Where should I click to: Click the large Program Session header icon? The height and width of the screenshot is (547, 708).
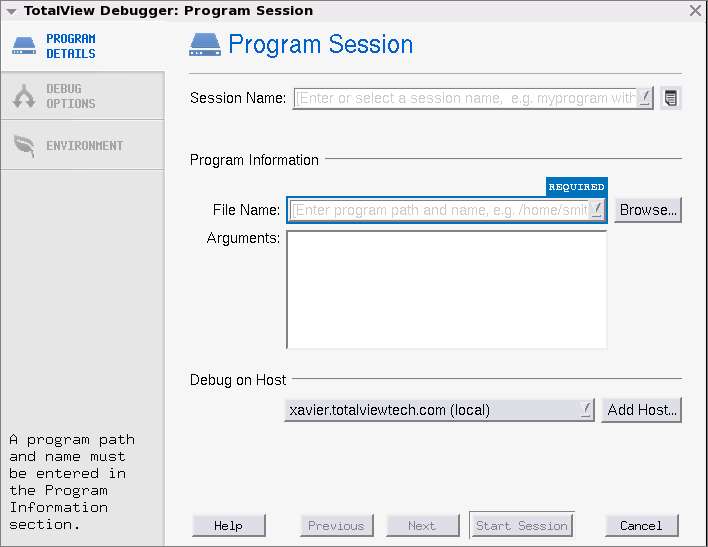coord(205,45)
